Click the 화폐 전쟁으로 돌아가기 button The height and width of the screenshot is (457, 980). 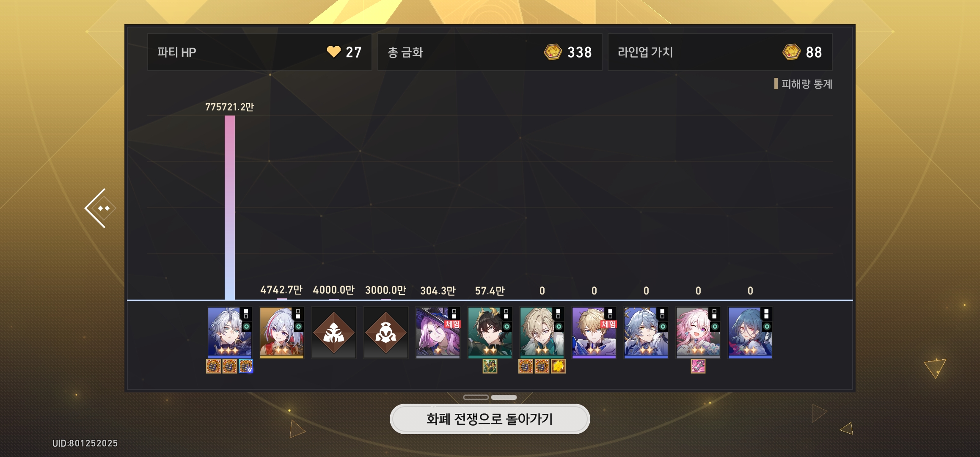click(x=490, y=419)
